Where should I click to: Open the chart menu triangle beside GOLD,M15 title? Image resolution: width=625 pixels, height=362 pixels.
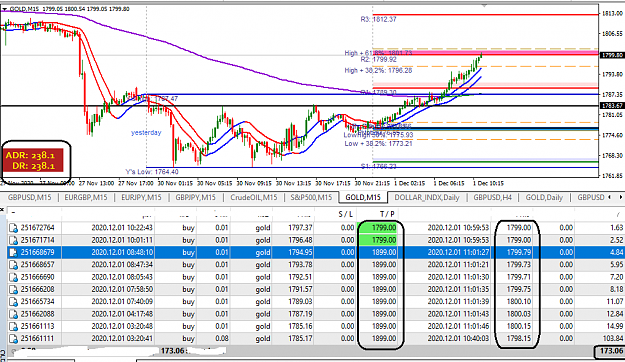(x=4, y=9)
